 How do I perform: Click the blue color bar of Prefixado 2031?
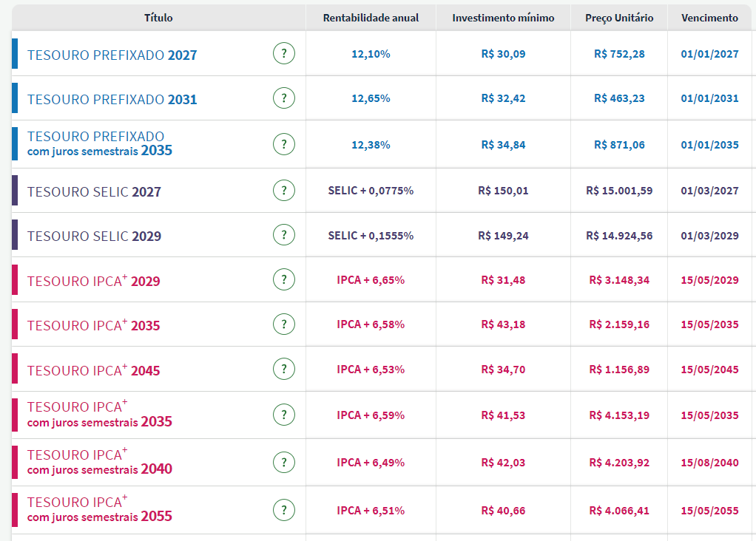click(15, 98)
